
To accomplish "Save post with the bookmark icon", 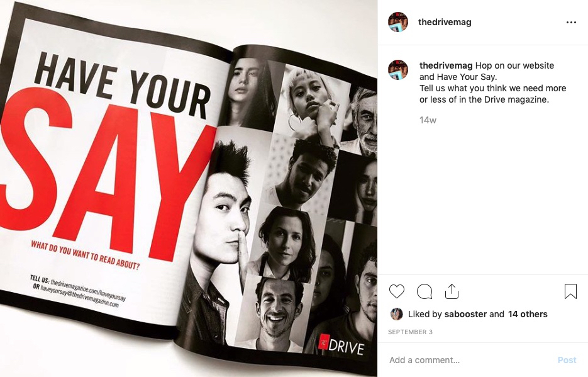I will click(x=570, y=291).
